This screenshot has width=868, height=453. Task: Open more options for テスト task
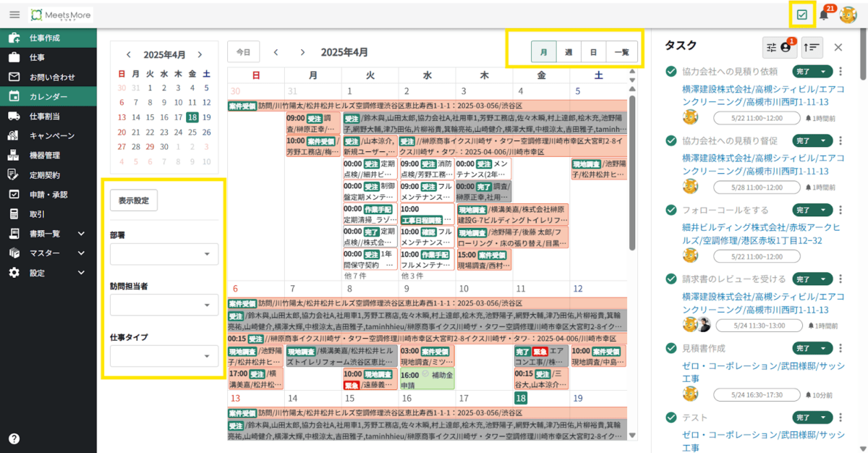point(841,417)
